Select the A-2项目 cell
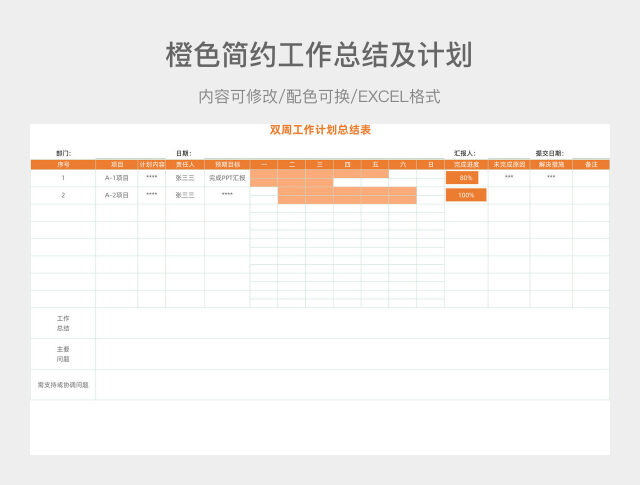Image resolution: width=640 pixels, height=485 pixels. coord(117,195)
